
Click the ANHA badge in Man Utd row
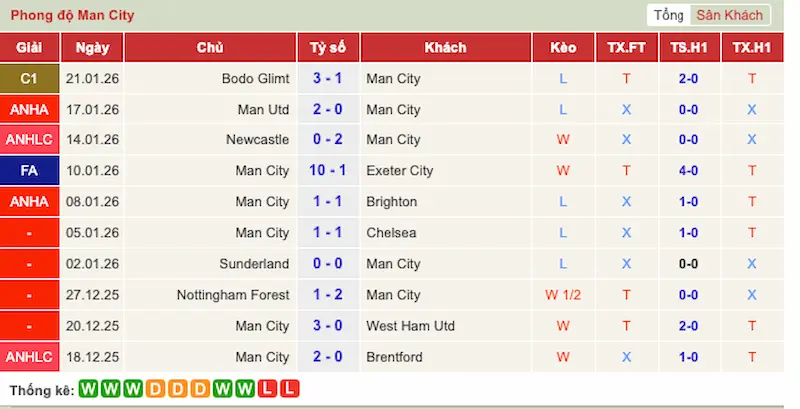pyautogui.click(x=30, y=109)
